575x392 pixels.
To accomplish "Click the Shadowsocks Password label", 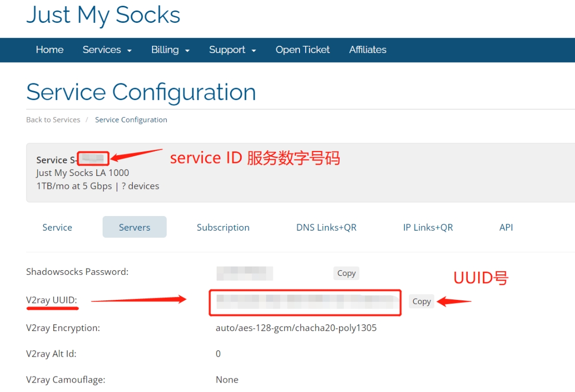I will (x=78, y=272).
